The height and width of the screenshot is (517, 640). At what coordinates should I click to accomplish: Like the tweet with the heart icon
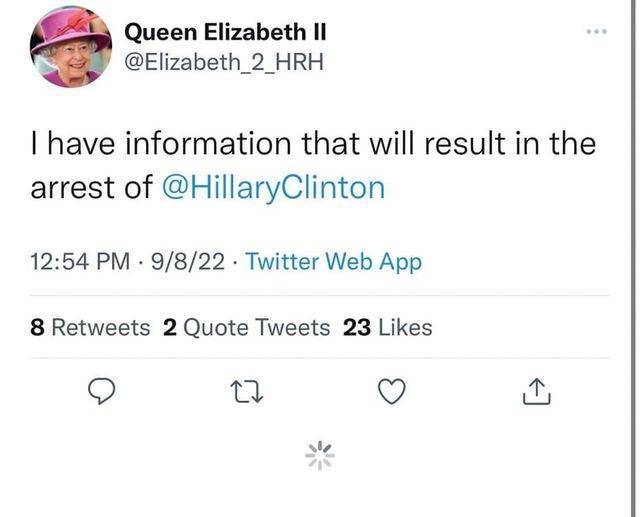(392, 391)
